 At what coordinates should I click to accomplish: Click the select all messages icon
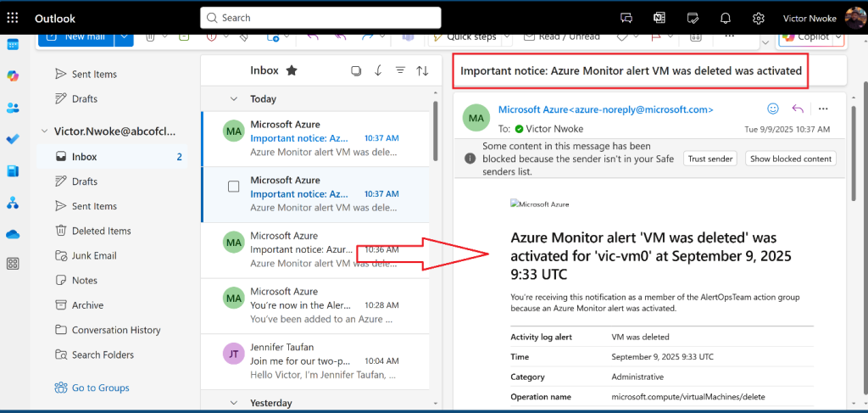(356, 70)
